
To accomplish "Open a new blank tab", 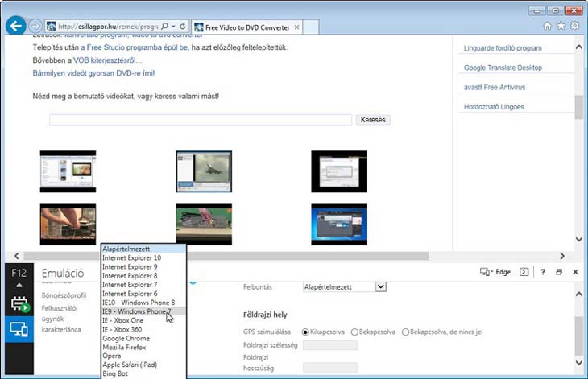I will click(x=311, y=27).
